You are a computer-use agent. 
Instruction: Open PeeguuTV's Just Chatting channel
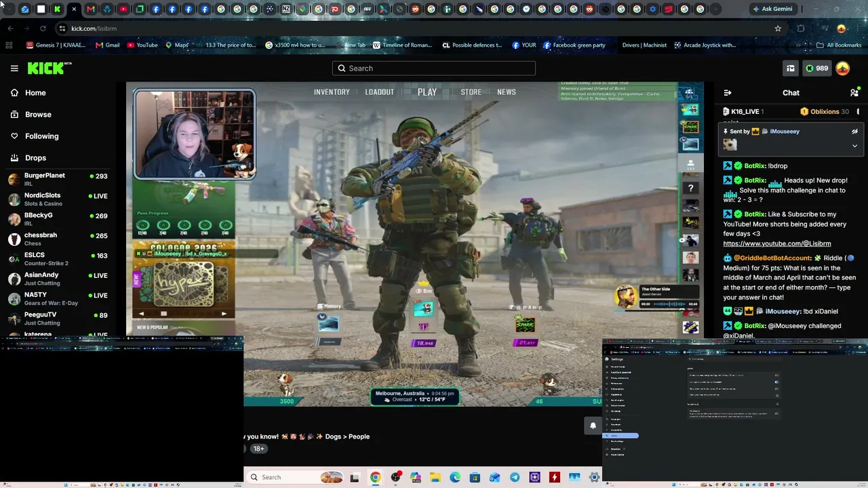58,319
